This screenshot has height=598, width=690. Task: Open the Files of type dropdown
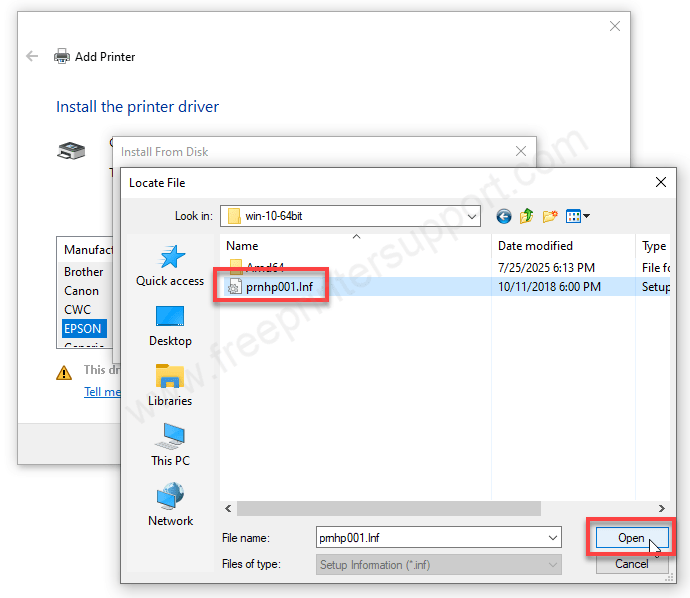click(x=553, y=565)
